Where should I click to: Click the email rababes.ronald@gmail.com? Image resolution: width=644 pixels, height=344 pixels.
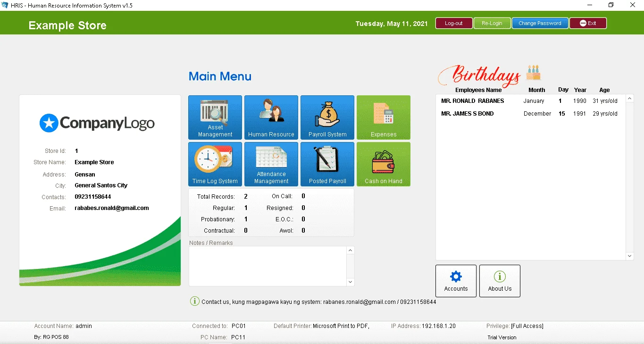[112, 208]
